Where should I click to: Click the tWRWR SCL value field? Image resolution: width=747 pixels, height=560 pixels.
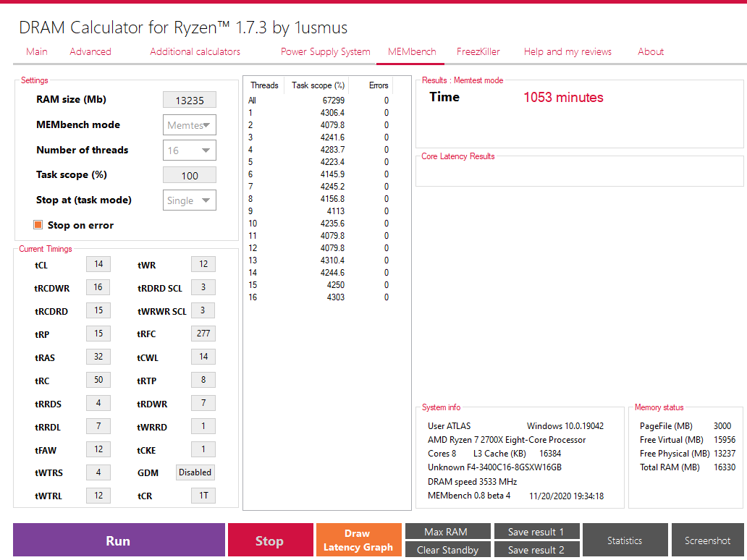203,310
